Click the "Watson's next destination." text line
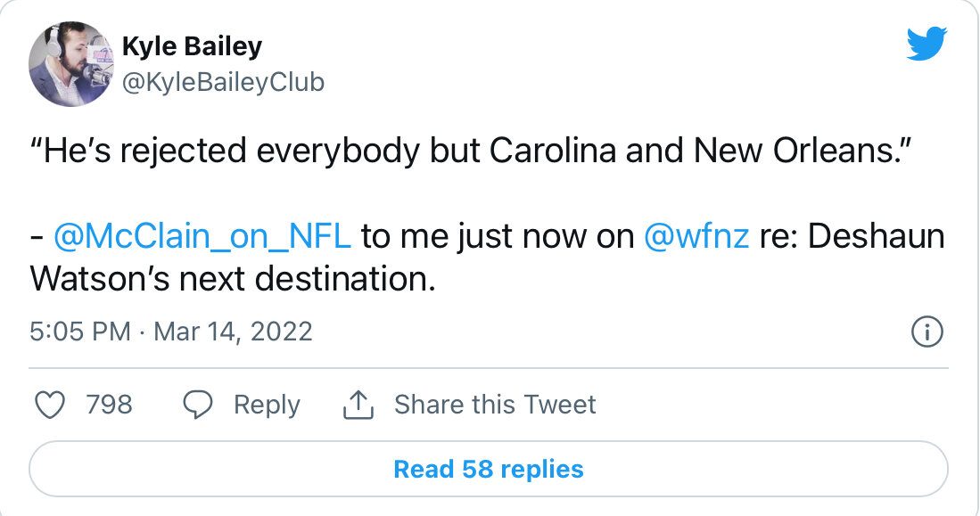This screenshot has width=980, height=516. coord(233,278)
